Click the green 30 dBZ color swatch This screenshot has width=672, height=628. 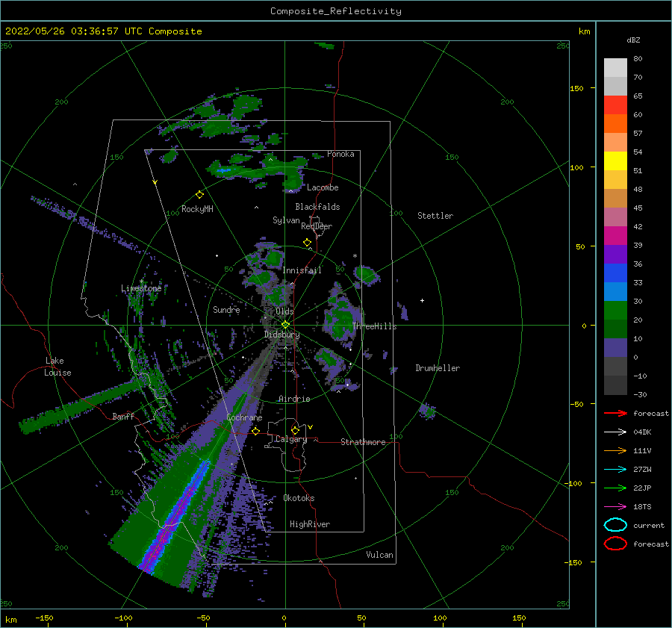point(615,310)
